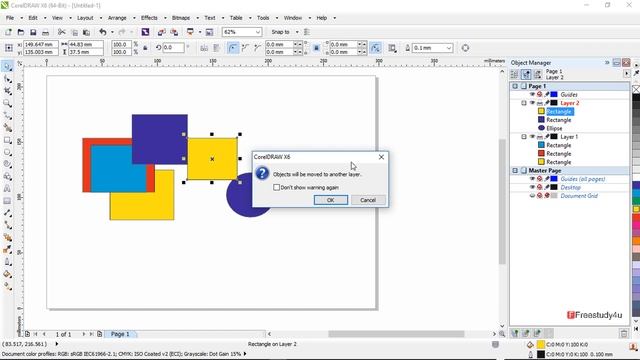Click Delete trash icon in Object Manager
Viewport: 640px width, 360px height.
click(624, 333)
